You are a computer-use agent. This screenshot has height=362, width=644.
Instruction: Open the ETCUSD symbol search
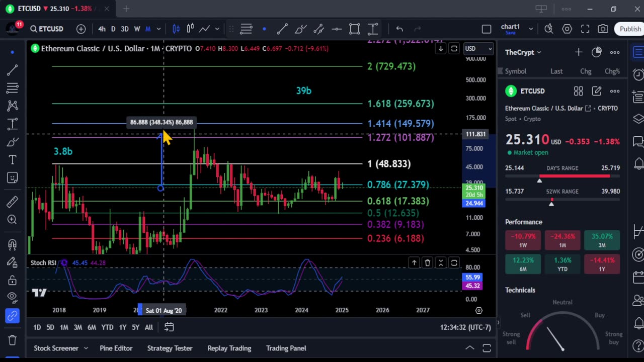click(47, 29)
